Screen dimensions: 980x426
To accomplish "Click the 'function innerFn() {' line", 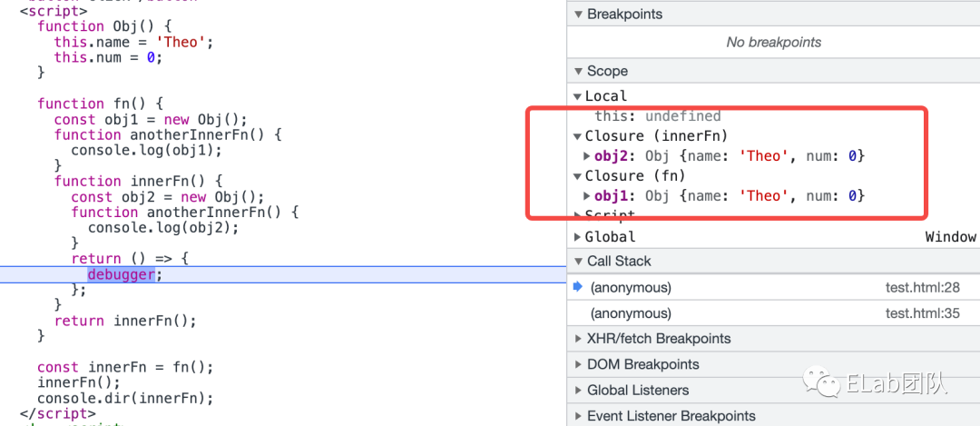I will tap(138, 182).
